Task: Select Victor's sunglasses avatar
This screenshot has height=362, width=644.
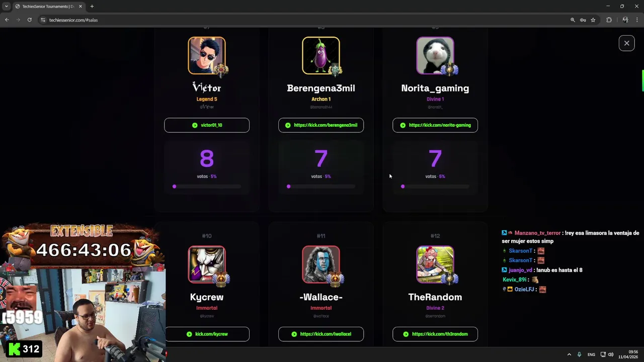Action: click(207, 55)
